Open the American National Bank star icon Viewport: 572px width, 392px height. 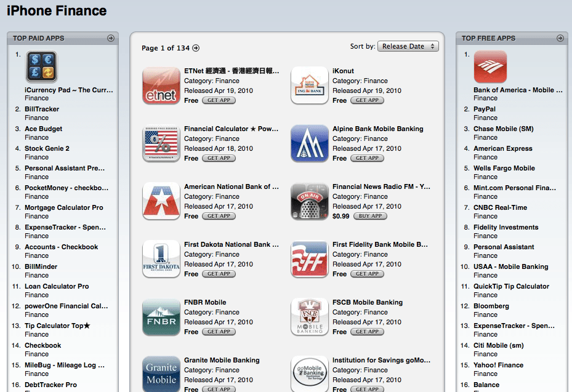(161, 201)
